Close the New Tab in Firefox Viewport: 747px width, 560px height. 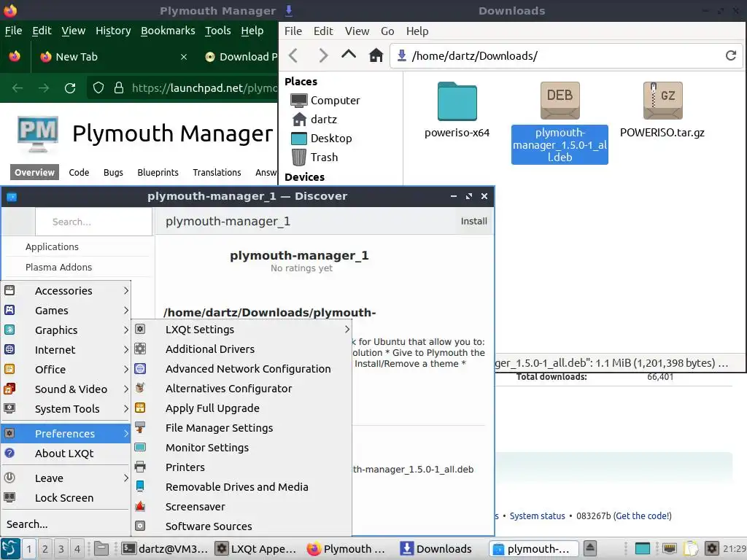184,57
